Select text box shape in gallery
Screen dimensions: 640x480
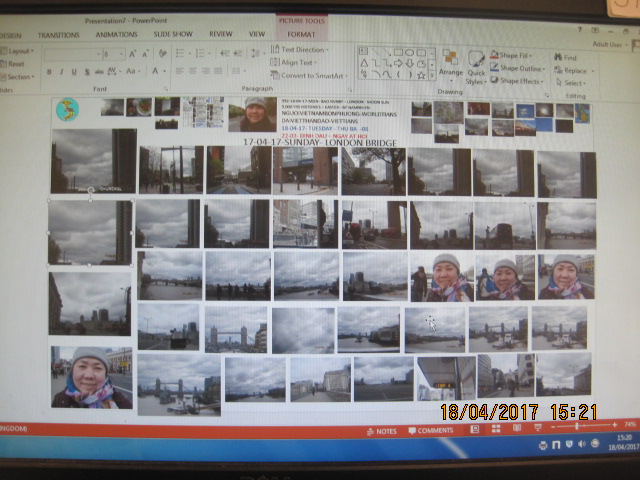363,51
